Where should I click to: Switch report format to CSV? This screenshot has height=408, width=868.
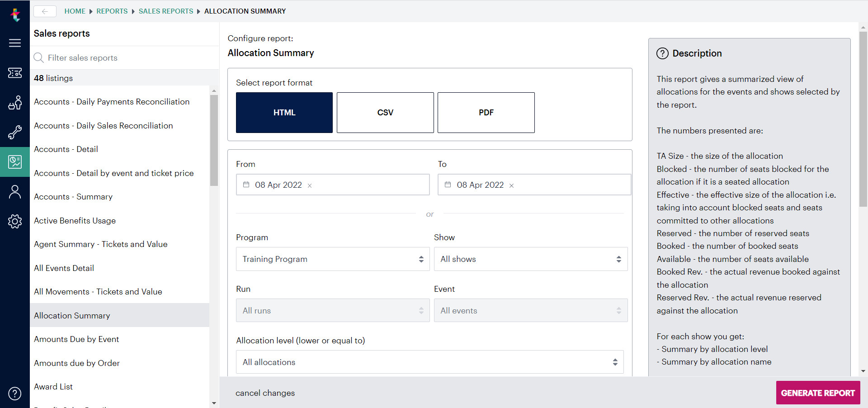(385, 113)
